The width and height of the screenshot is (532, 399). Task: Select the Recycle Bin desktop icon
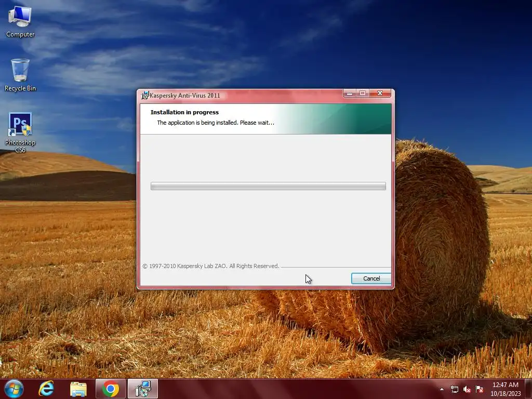[20, 75]
